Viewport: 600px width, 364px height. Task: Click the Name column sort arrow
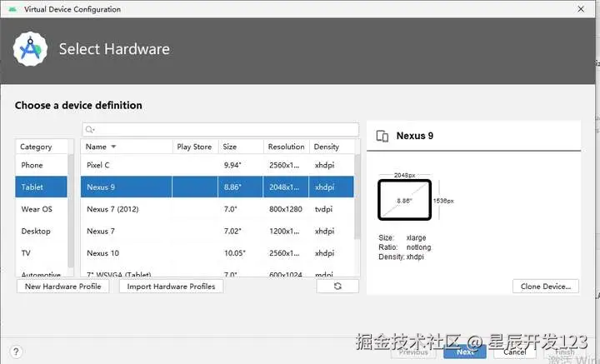point(113,147)
